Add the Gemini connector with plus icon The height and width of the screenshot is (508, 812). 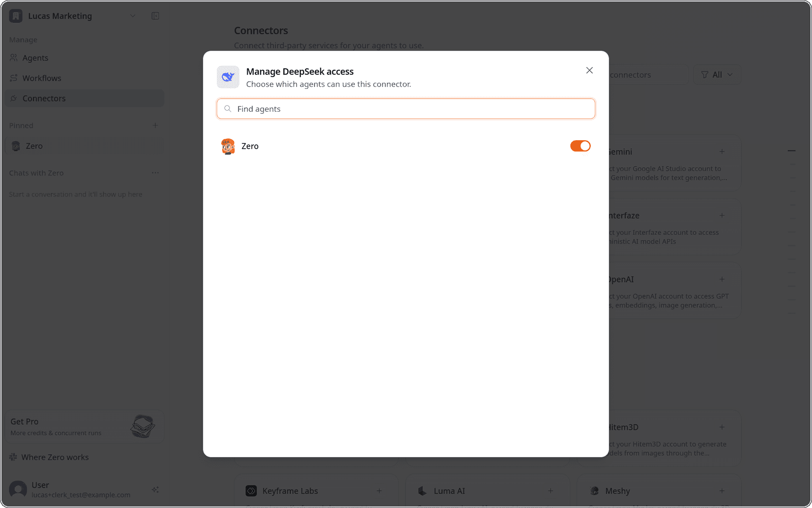point(722,152)
